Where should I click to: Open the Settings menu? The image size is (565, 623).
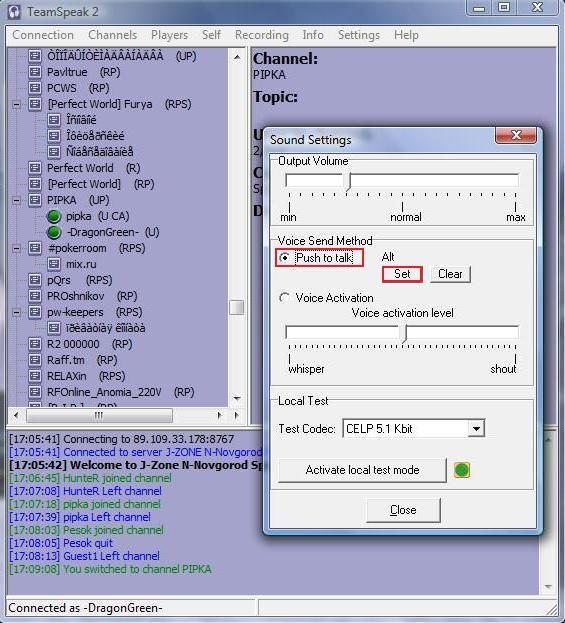pos(359,35)
